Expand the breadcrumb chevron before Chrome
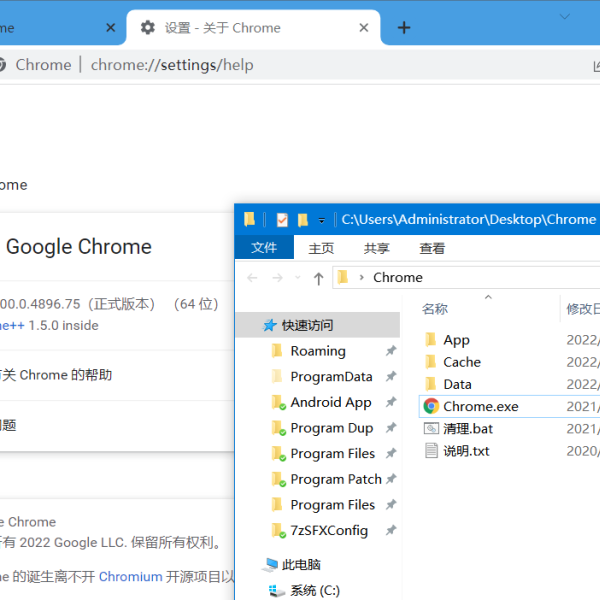 [x=361, y=277]
